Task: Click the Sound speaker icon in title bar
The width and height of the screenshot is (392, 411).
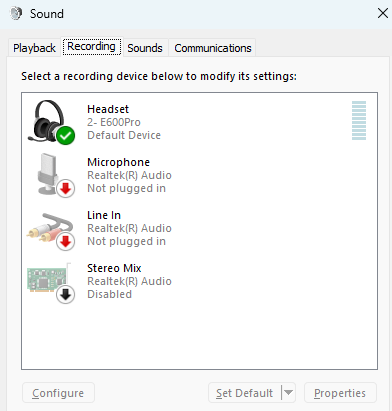Action: [x=16, y=14]
